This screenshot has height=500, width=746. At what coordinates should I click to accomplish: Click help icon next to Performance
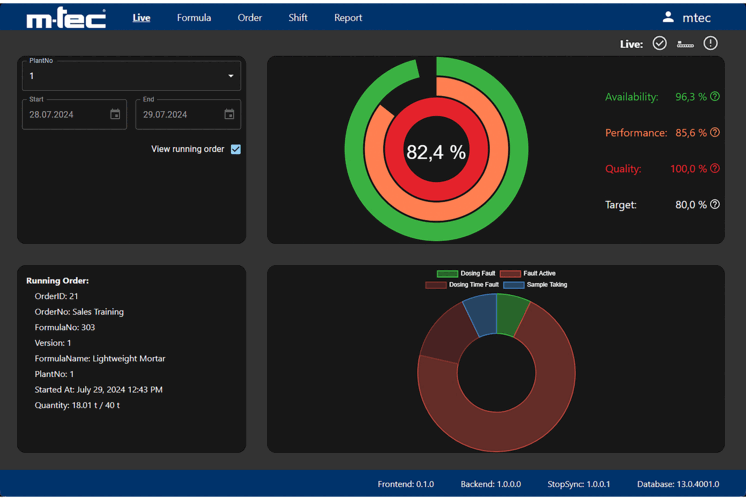click(x=715, y=133)
